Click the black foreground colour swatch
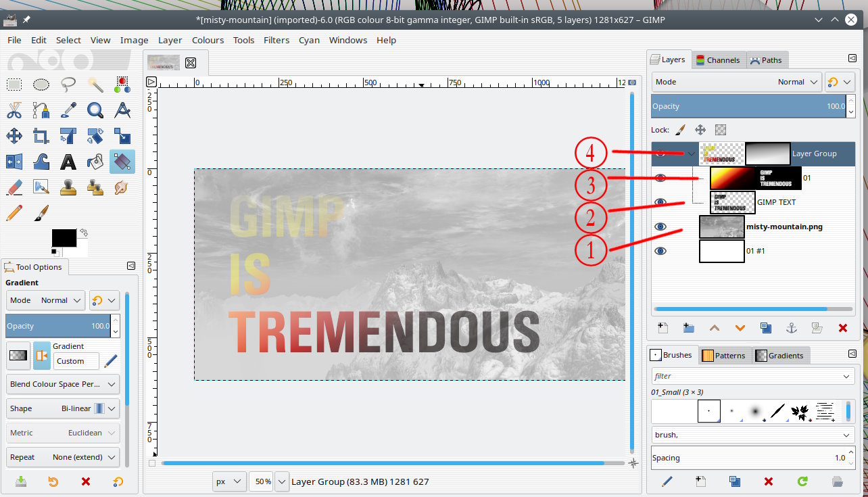The image size is (868, 497). coord(64,238)
